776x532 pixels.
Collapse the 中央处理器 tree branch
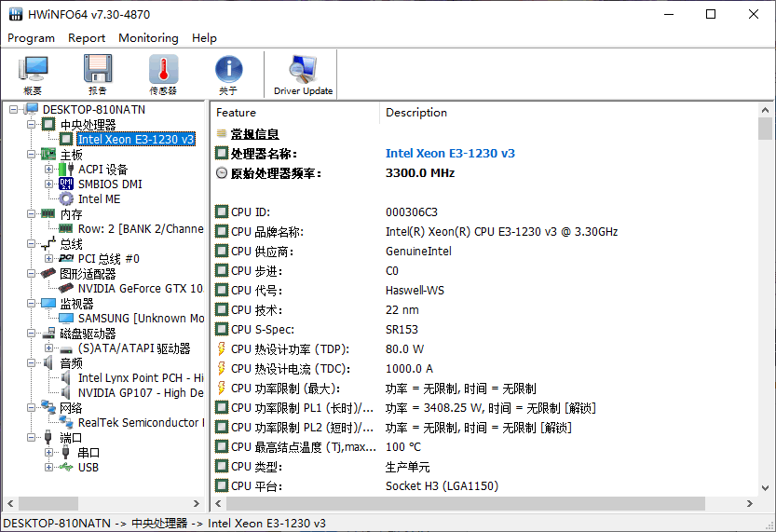point(33,124)
